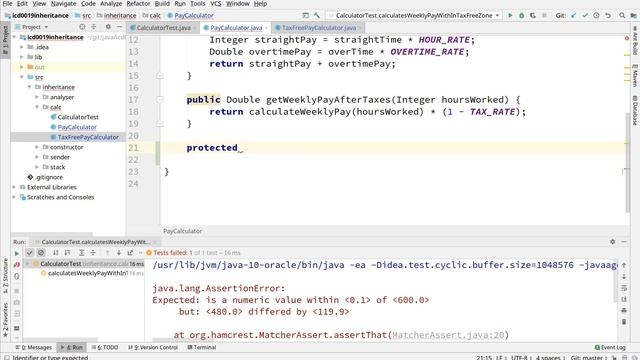
Task: Revert changes with Git rollback icon
Action: pos(608,16)
